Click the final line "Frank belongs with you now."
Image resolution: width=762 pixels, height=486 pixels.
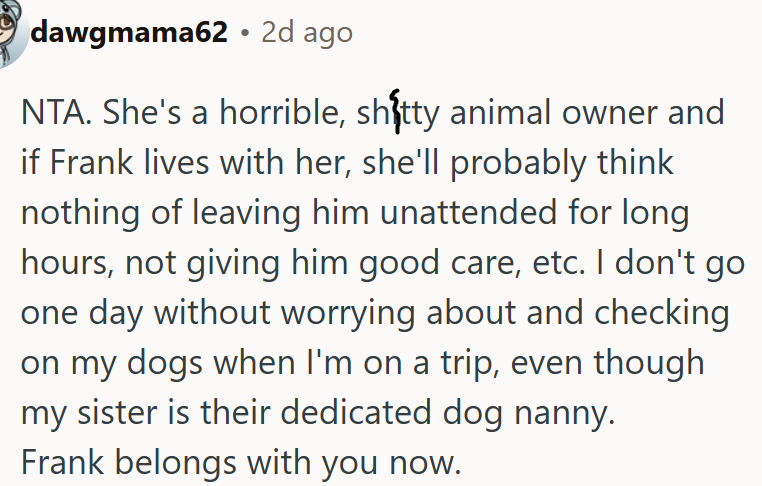241,463
